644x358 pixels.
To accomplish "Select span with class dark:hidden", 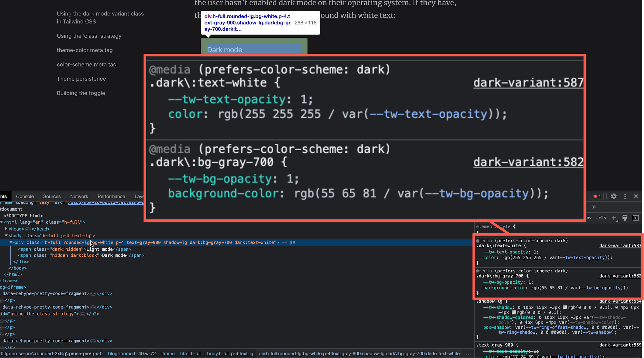I will pyautogui.click(x=74, y=249).
